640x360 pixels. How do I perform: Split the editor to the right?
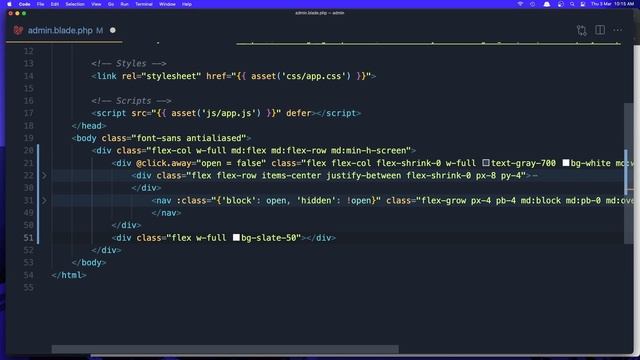pos(600,30)
